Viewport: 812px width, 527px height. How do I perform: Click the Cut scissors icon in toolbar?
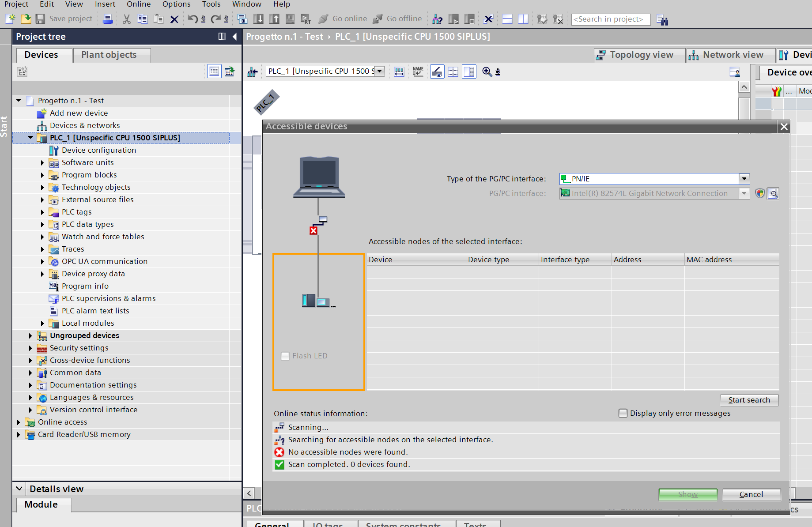pos(127,19)
